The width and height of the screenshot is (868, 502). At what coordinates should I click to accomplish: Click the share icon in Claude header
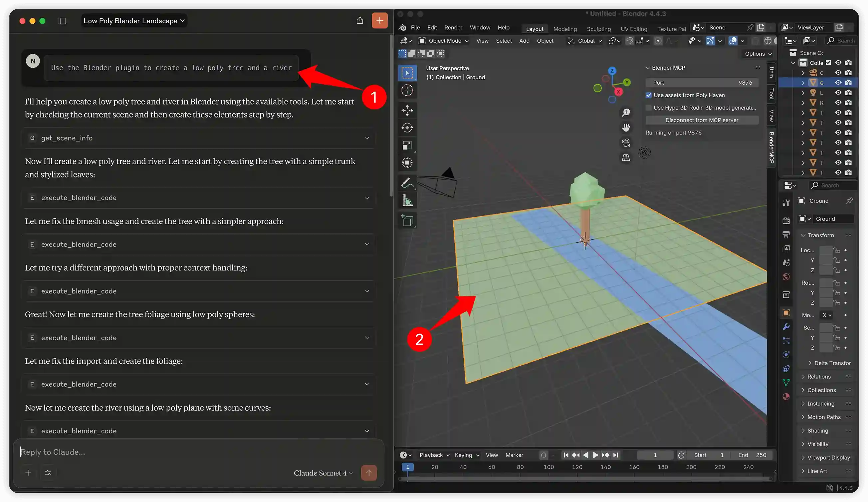[359, 21]
